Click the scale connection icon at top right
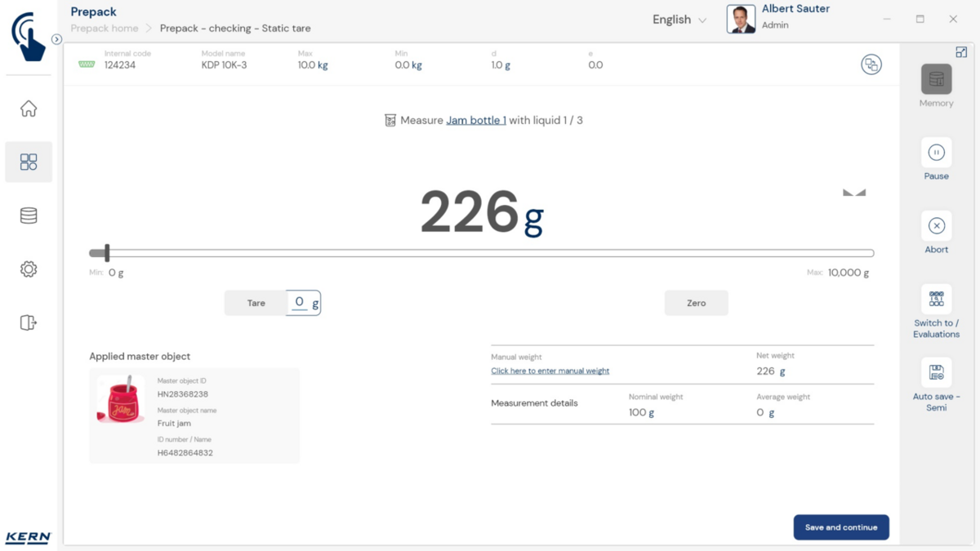Image resolution: width=980 pixels, height=551 pixels. tap(871, 65)
